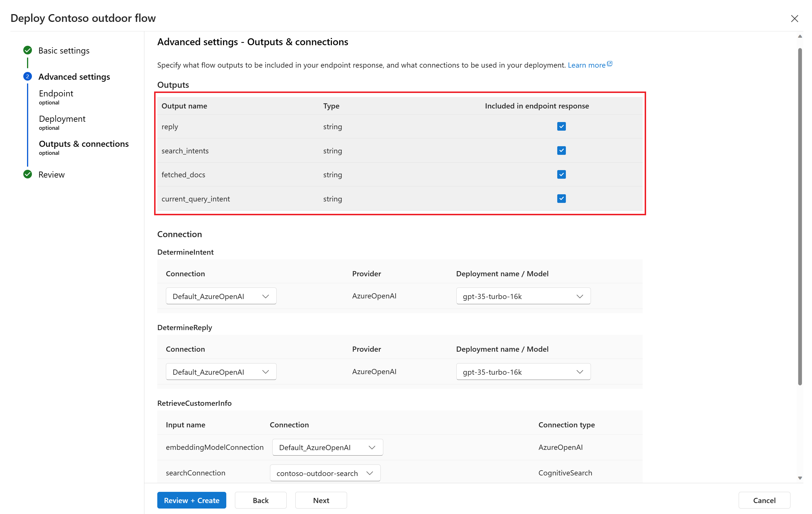Click the 'searchConnection' input name
The image size is (812, 514).
(x=195, y=473)
